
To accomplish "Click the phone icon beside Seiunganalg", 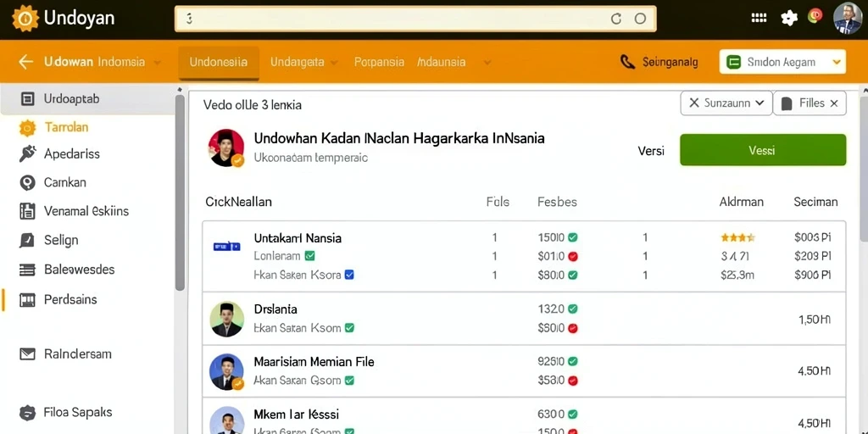I will [x=627, y=61].
